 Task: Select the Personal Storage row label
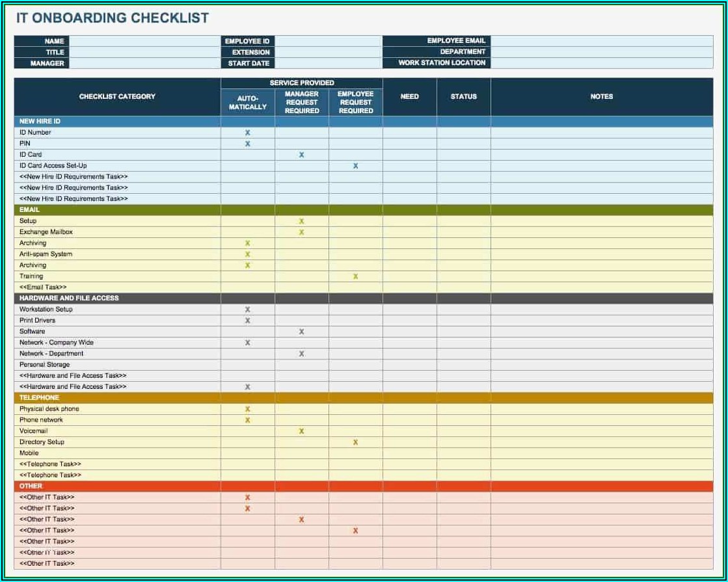click(44, 365)
